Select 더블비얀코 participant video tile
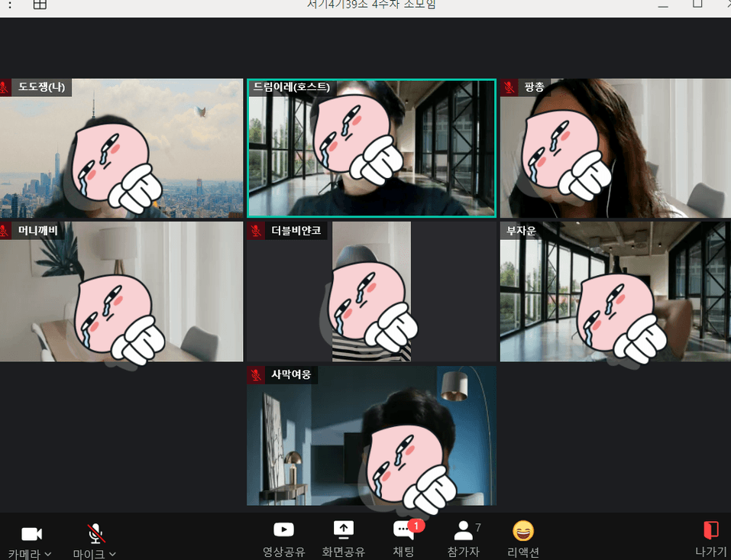 coord(371,291)
